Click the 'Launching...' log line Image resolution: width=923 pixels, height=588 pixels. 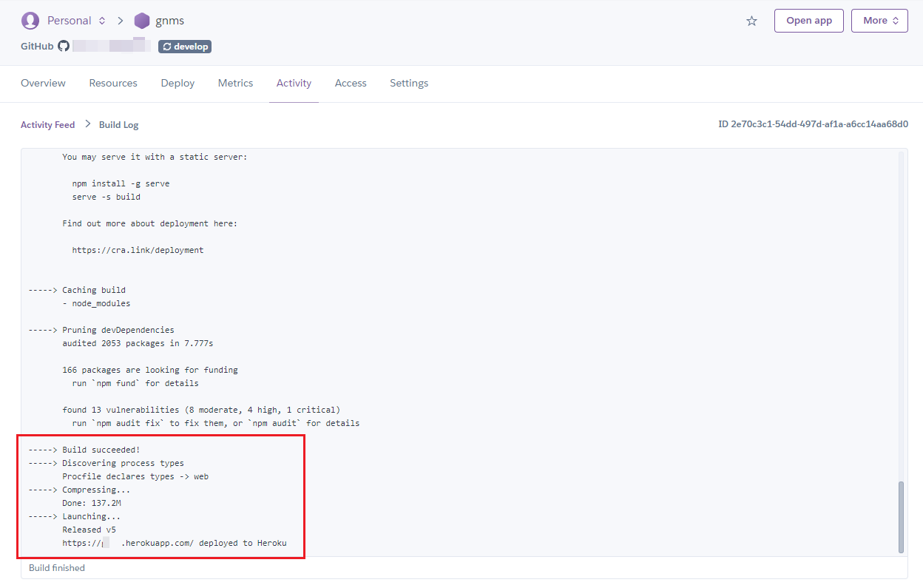point(91,516)
